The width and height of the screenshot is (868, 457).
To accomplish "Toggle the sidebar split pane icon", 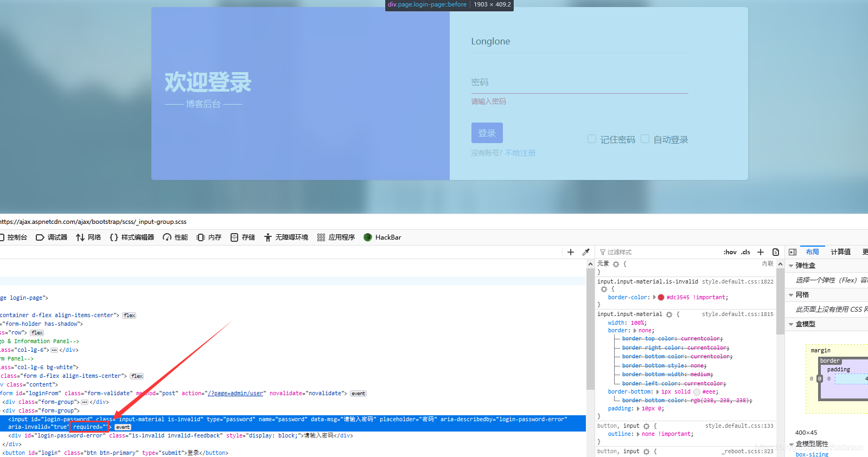I will click(793, 252).
